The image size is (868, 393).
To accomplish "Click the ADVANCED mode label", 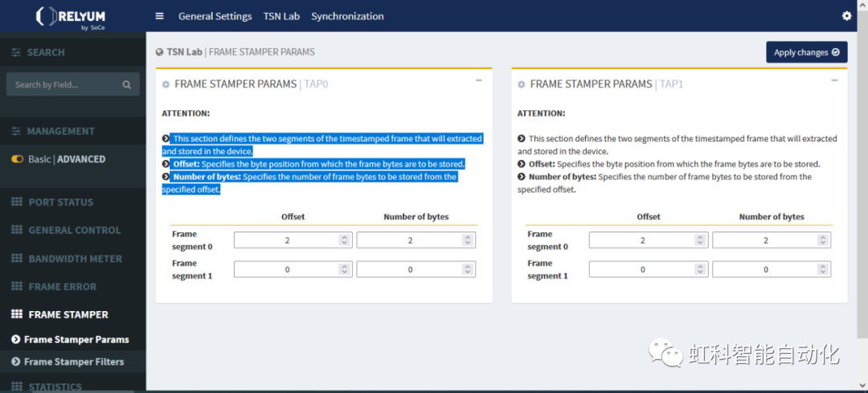I will pyautogui.click(x=81, y=159).
